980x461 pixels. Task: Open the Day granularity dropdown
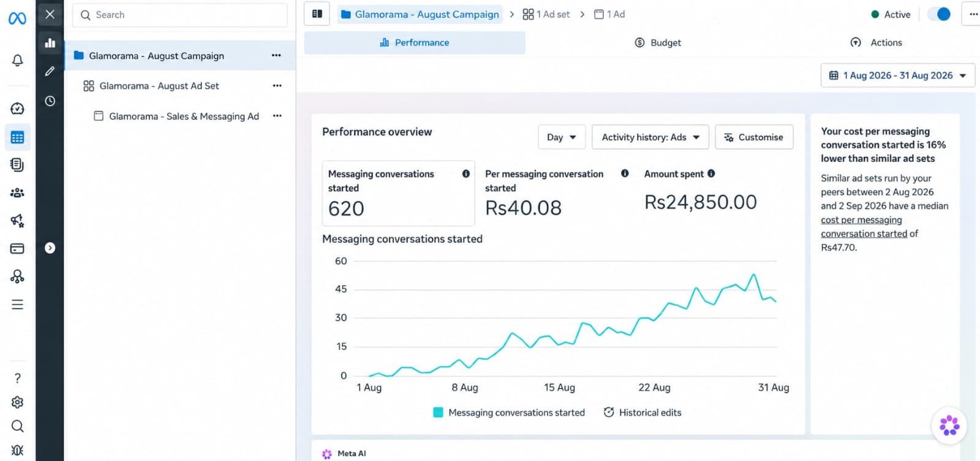(x=562, y=137)
